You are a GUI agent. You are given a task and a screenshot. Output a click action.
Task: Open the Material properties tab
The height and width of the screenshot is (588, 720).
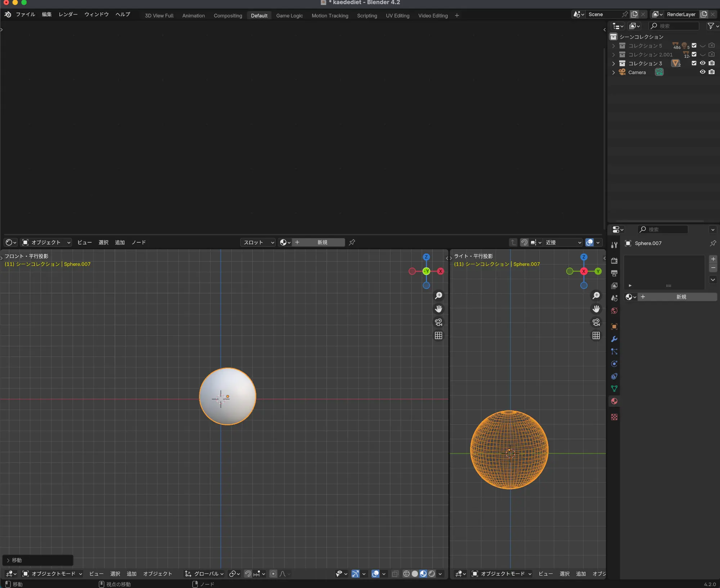click(614, 401)
